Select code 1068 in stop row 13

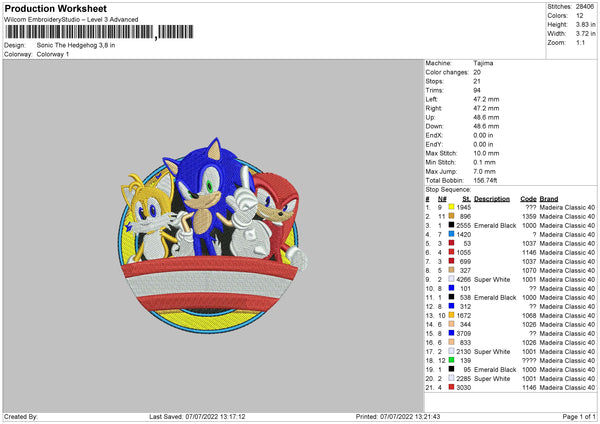click(529, 315)
